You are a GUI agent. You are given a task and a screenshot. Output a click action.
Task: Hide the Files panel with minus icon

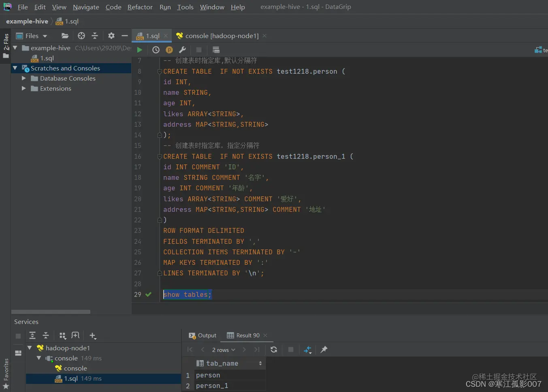(125, 36)
